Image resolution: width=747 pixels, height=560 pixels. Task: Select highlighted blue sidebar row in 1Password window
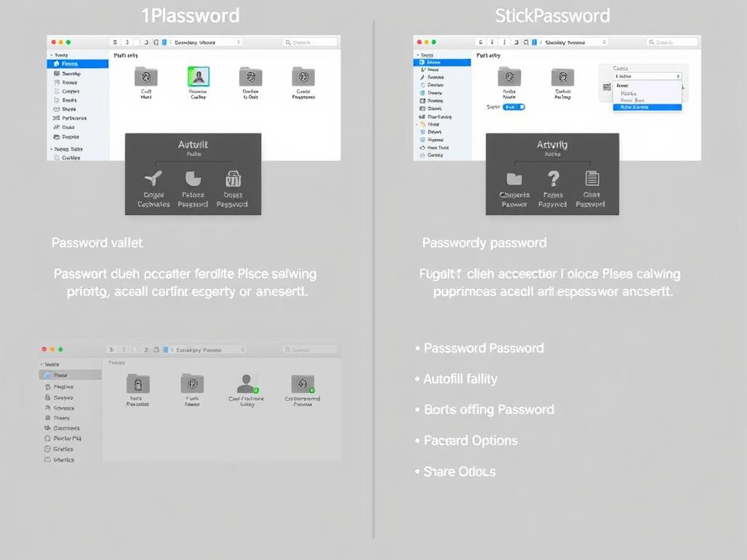[x=77, y=64]
